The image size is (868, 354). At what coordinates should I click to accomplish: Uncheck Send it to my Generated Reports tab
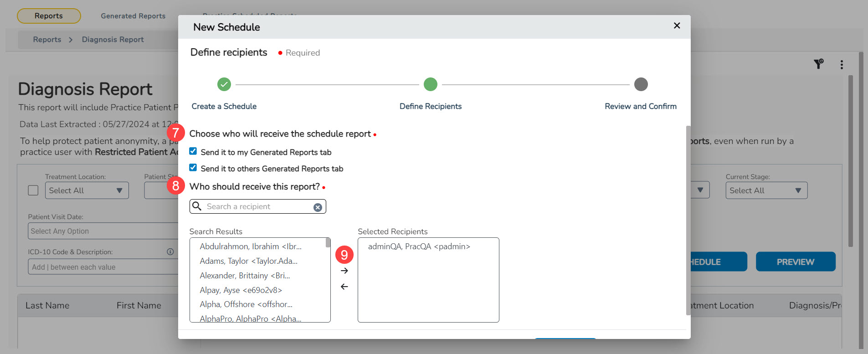point(193,151)
